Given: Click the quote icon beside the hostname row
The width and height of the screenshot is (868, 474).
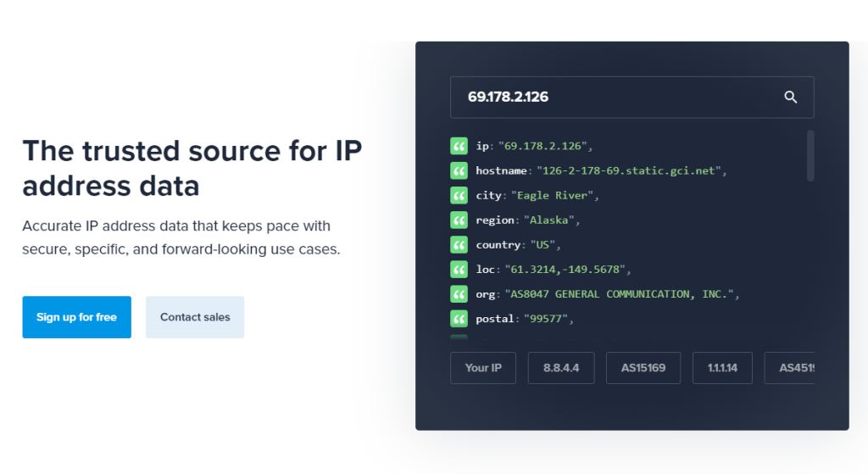Looking at the screenshot, I should 459,170.
